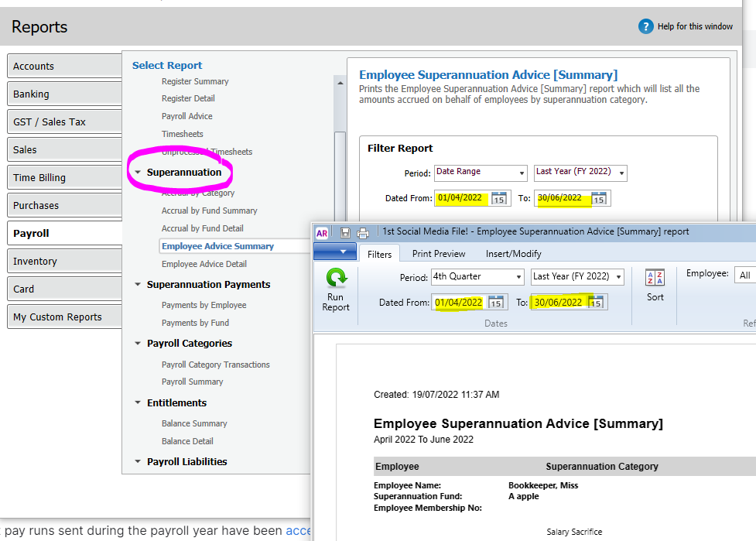Switch to the Print Preview tab
This screenshot has height=541, width=756.
(439, 254)
